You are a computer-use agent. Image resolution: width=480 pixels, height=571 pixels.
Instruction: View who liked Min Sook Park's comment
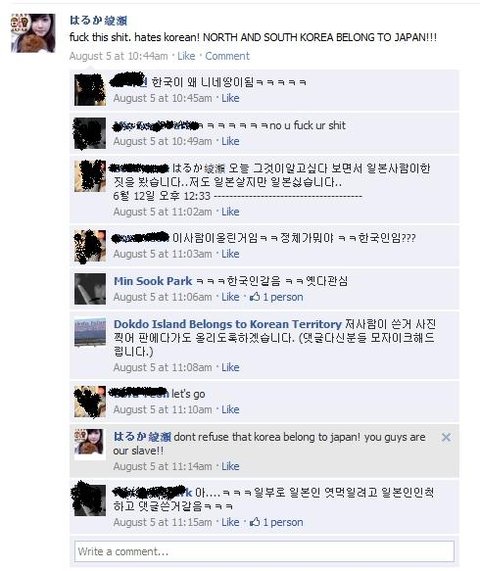[283, 297]
